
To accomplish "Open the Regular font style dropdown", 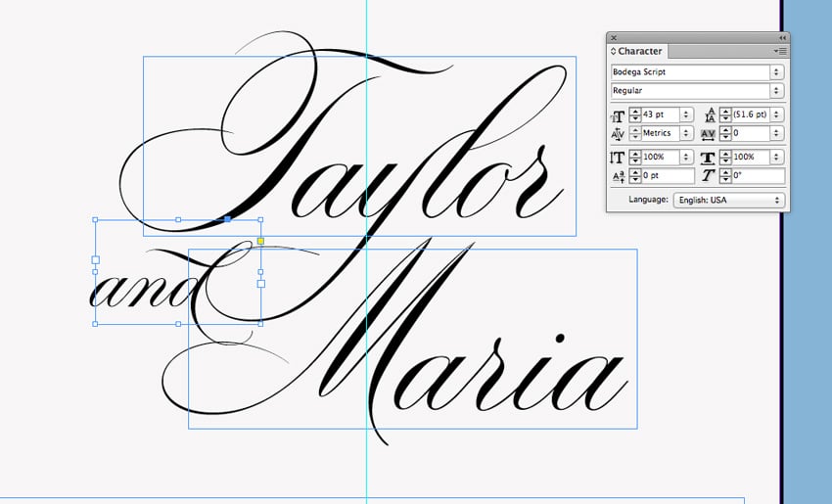I will tap(777, 91).
